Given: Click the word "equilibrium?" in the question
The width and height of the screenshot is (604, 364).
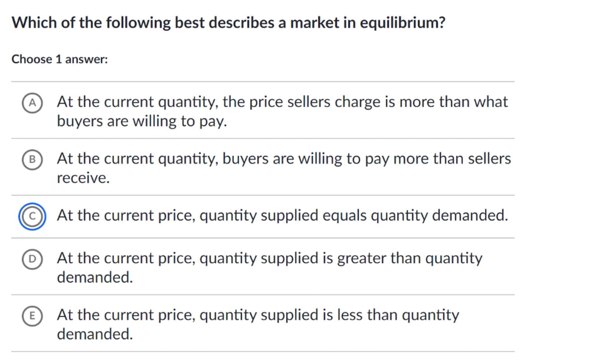Looking at the screenshot, I should [x=402, y=23].
